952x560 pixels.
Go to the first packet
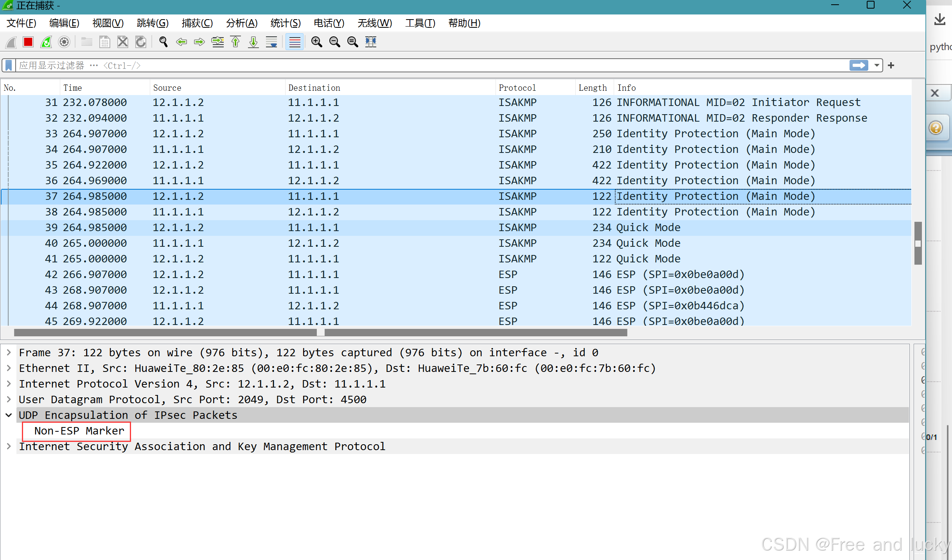(235, 42)
